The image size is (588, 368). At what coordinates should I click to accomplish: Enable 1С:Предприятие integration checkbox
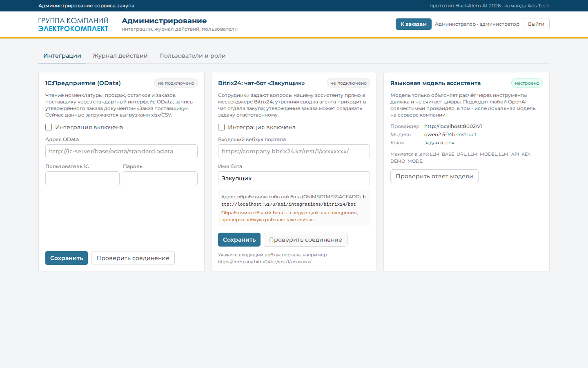coord(49,127)
